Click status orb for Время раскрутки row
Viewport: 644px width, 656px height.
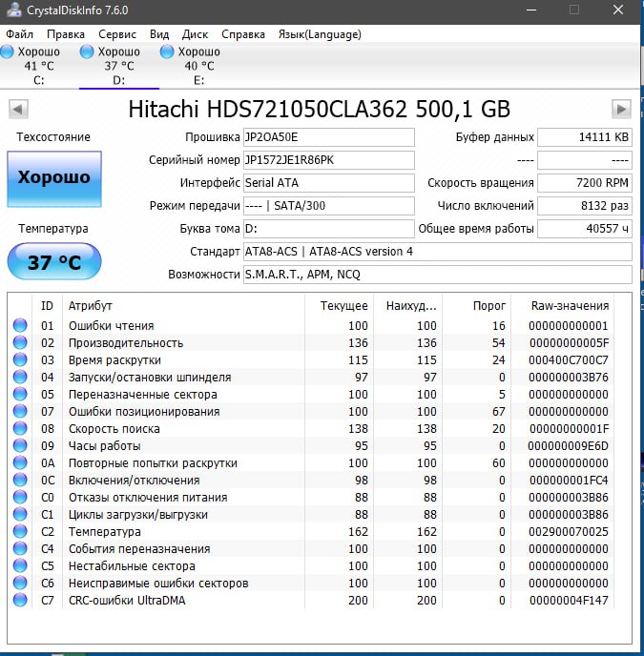[x=20, y=359]
